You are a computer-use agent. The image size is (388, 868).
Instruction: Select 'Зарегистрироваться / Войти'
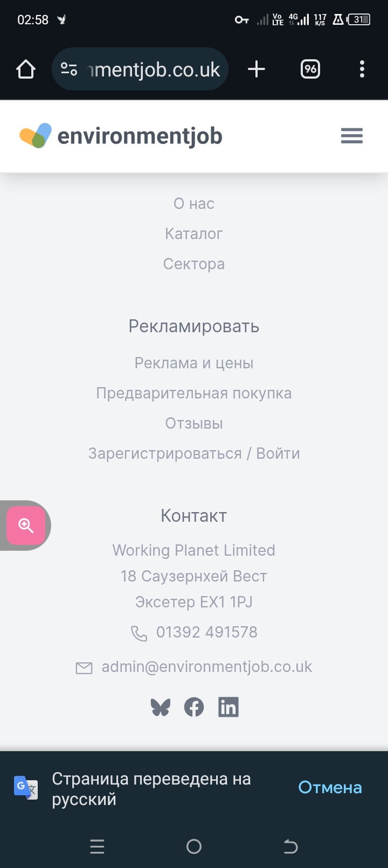pos(194,453)
